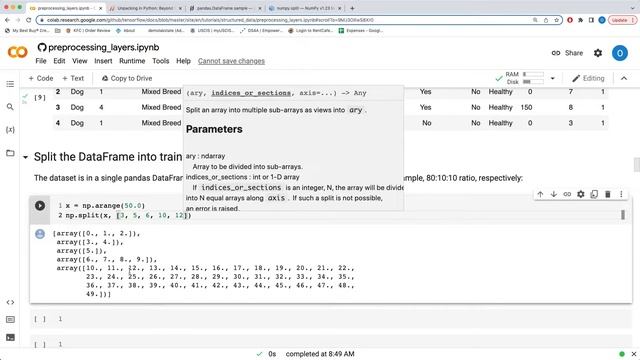
Task: Open the Help menu
Action: click(183, 61)
